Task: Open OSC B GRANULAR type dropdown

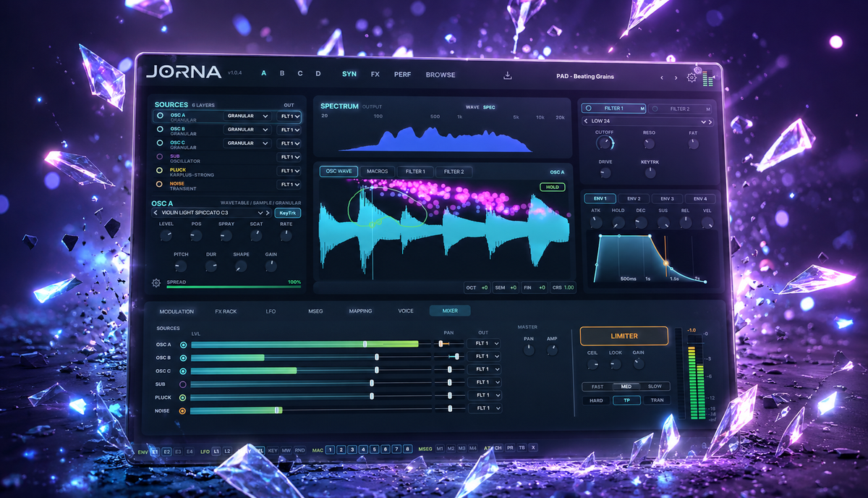Action: [248, 130]
